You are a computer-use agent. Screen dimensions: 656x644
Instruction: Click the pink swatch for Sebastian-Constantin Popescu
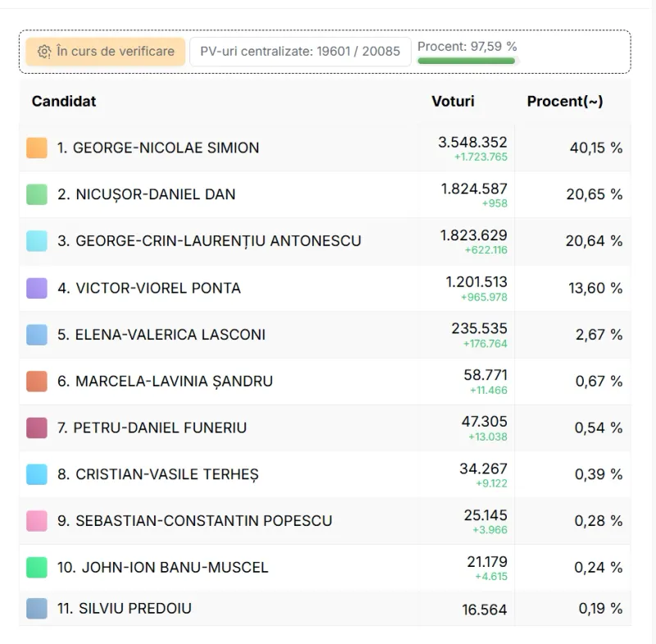point(37,521)
